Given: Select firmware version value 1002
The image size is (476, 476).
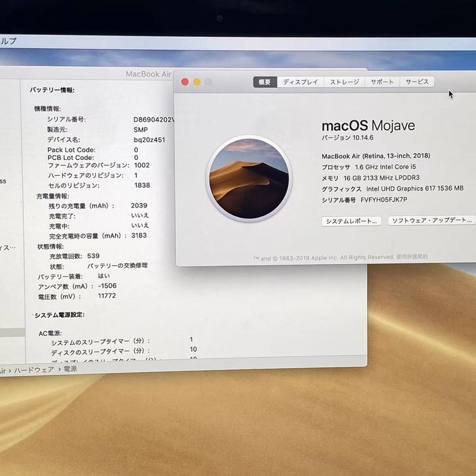Looking at the screenshot, I should point(142,165).
